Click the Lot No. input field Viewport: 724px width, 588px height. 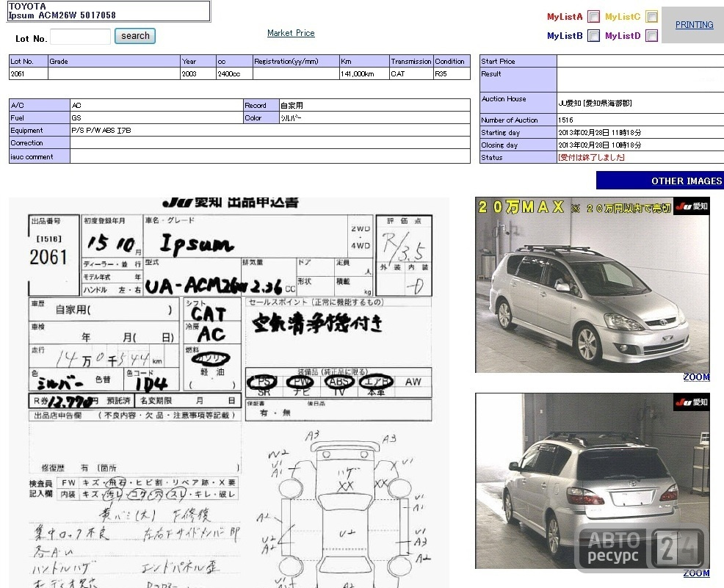point(80,37)
